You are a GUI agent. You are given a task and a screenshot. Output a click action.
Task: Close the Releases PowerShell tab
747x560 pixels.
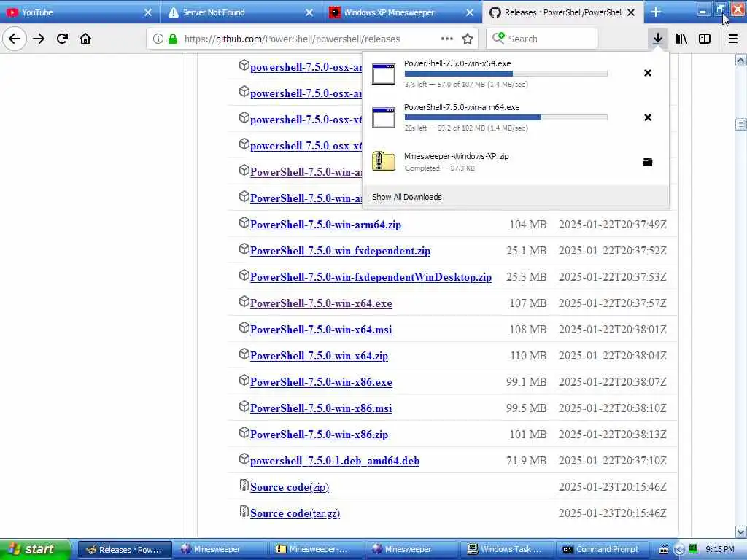(631, 12)
